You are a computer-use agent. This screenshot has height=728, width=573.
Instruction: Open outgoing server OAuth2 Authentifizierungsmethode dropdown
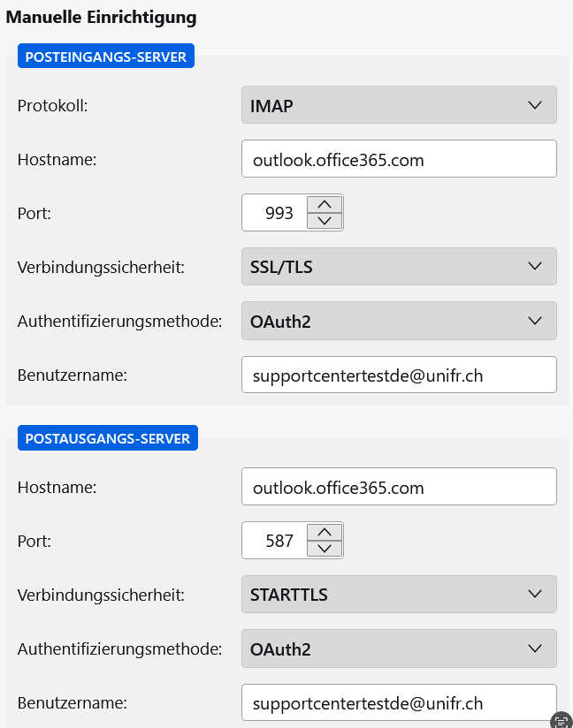[x=399, y=649]
